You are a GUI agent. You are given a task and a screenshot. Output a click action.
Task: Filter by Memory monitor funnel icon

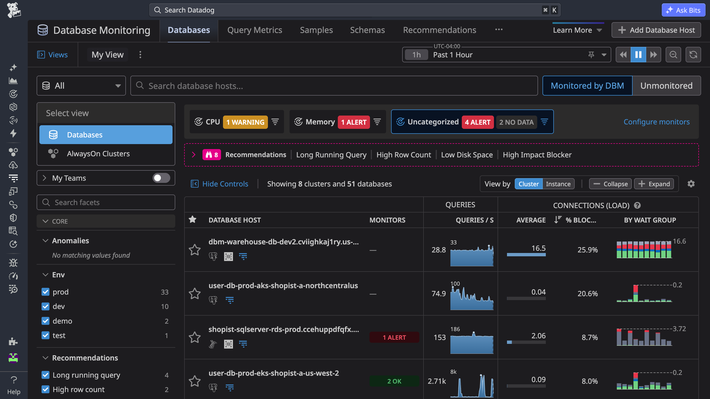(377, 122)
